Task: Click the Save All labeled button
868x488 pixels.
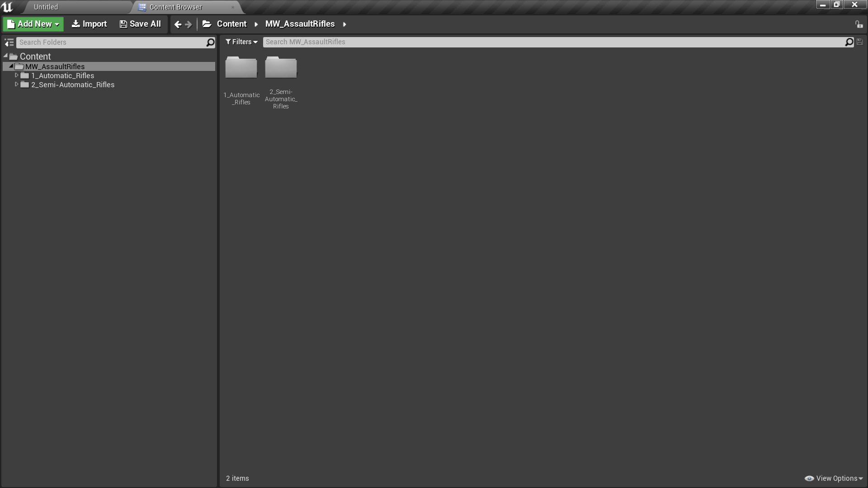Action: pos(140,24)
